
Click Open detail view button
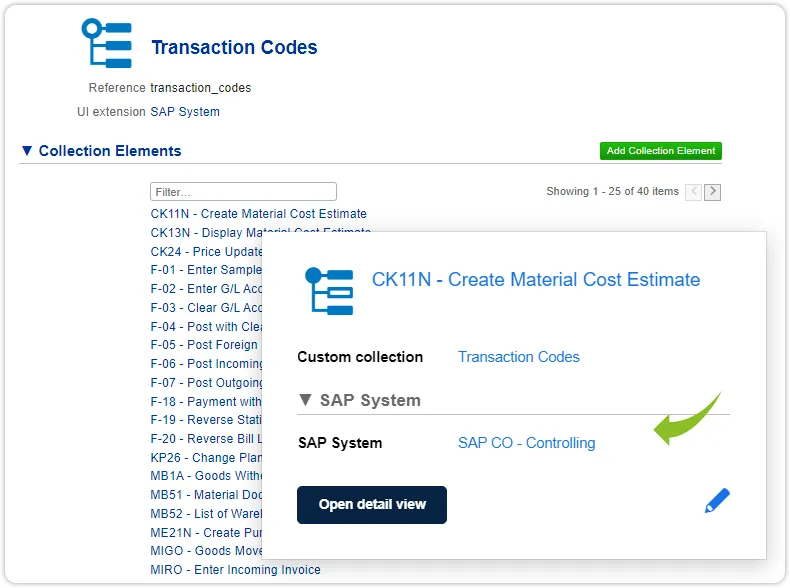pyautogui.click(x=372, y=504)
